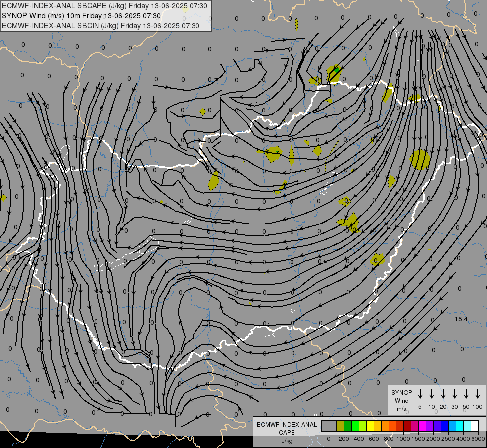Click the 'J/kg' unit in the colour legend
The image size is (487, 448).
point(287,441)
